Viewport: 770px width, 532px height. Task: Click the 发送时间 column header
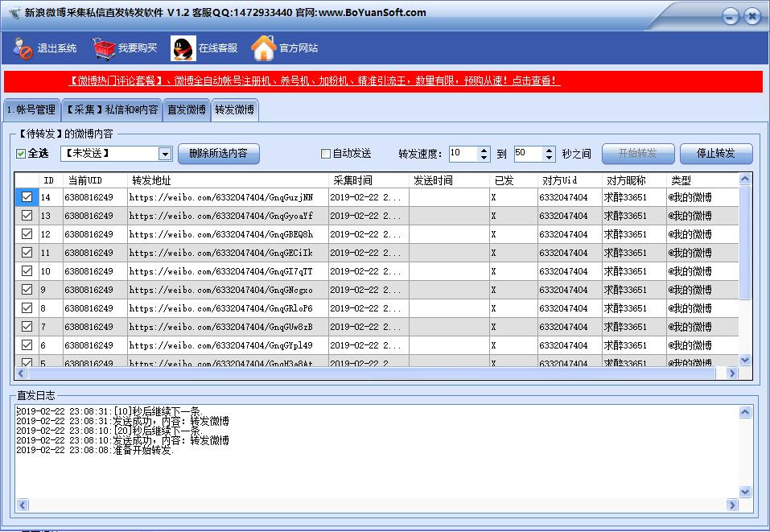pyautogui.click(x=449, y=180)
